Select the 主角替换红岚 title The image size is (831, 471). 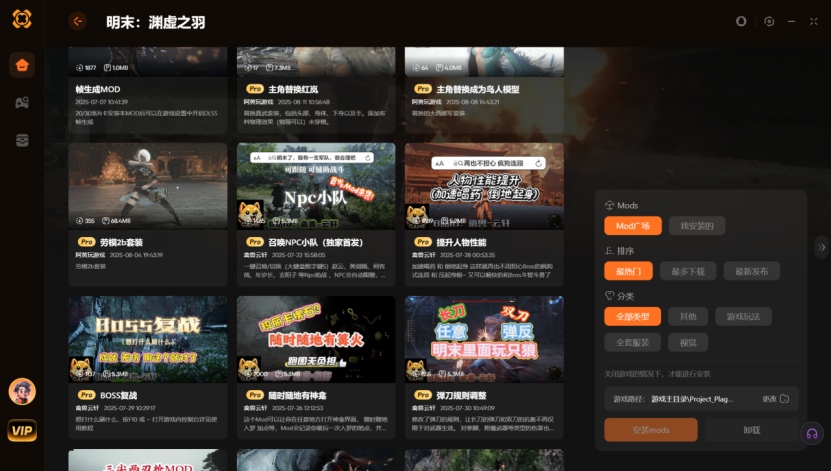293,89
